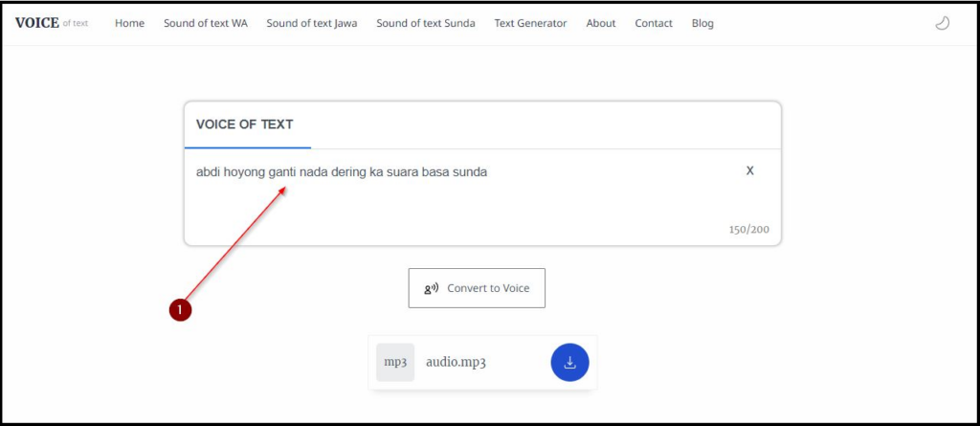Click the mp3 file type icon
This screenshot has width=980, height=426.
[x=395, y=362]
